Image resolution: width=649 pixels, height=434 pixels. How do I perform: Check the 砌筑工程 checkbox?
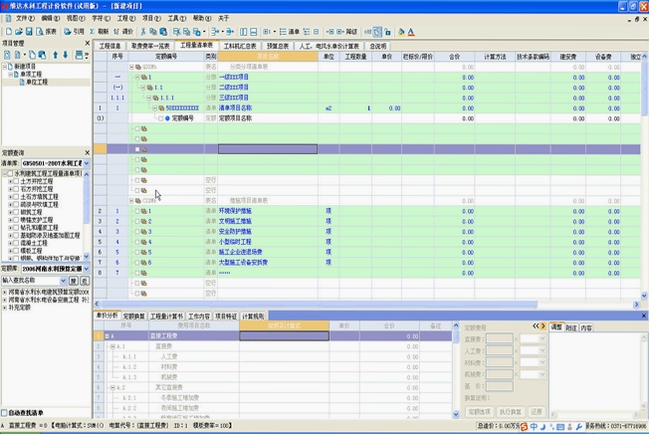[16, 212]
